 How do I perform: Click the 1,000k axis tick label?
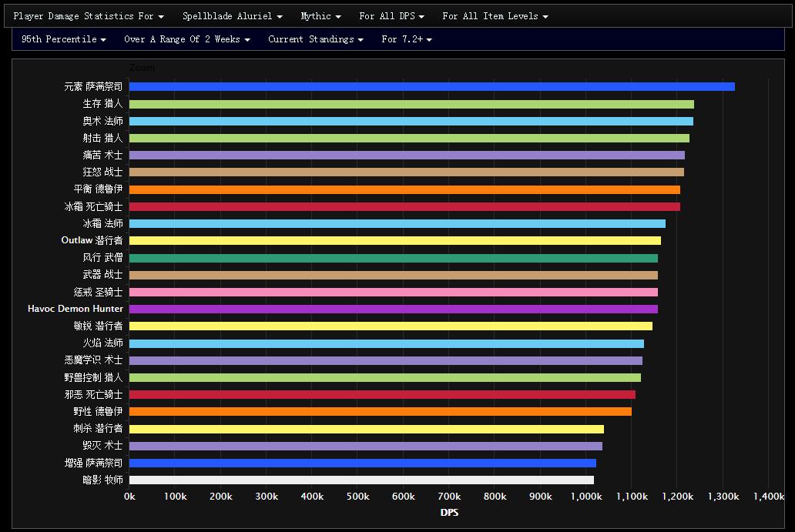point(586,497)
